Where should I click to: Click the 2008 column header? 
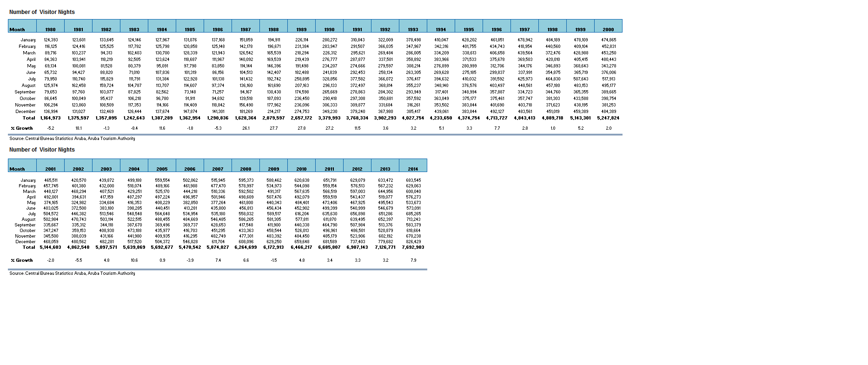[x=245, y=169]
